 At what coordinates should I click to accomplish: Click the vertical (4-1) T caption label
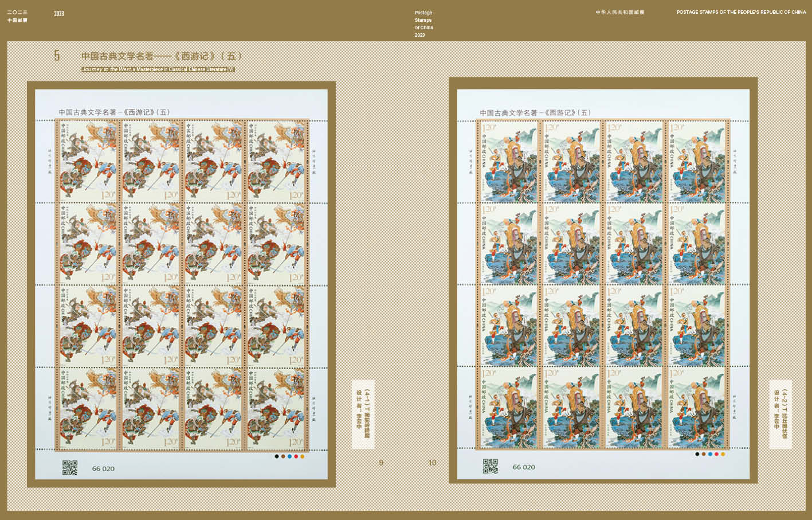click(x=363, y=414)
